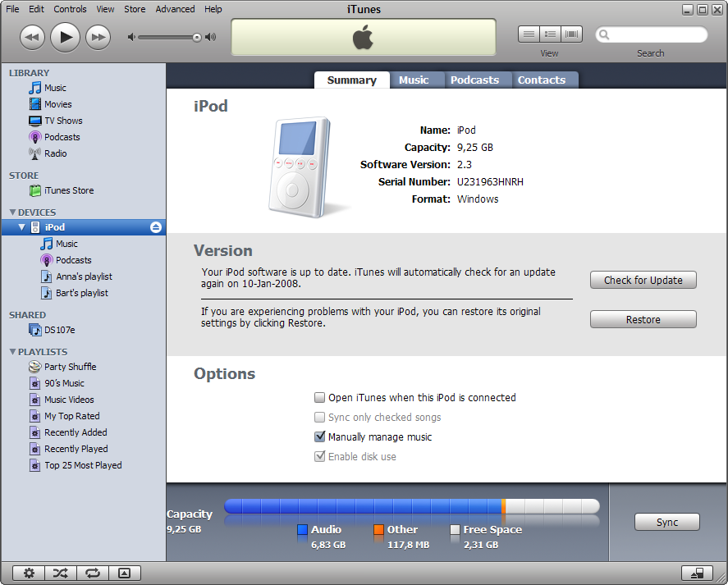The width and height of the screenshot is (728, 585).
Task: Toggle Enable disk use checkbox
Action: click(319, 456)
